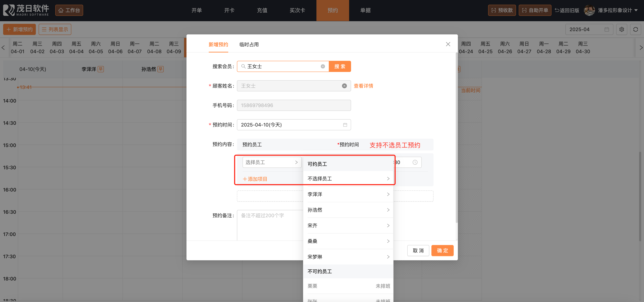644x302 pixels.
Task: Click the 查看详情 link
Action: coord(363,86)
